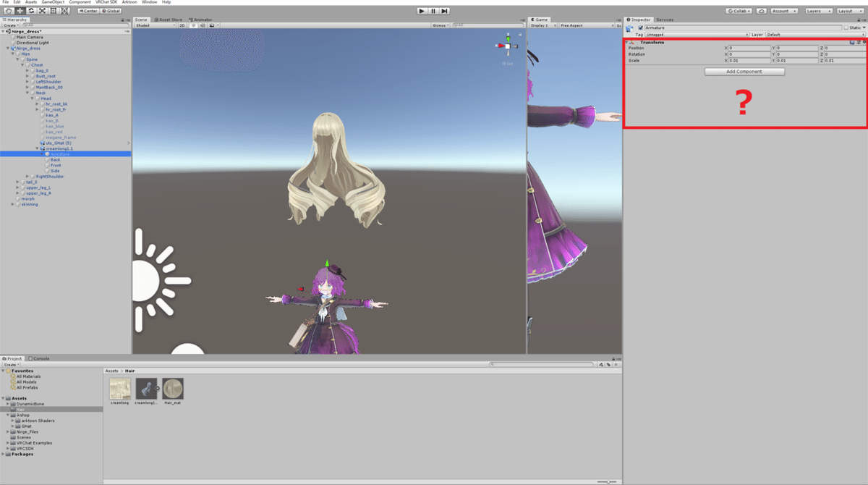This screenshot has height=485, width=868.
Task: Select the Hand tool in toolbar
Action: pyautogui.click(x=8, y=11)
